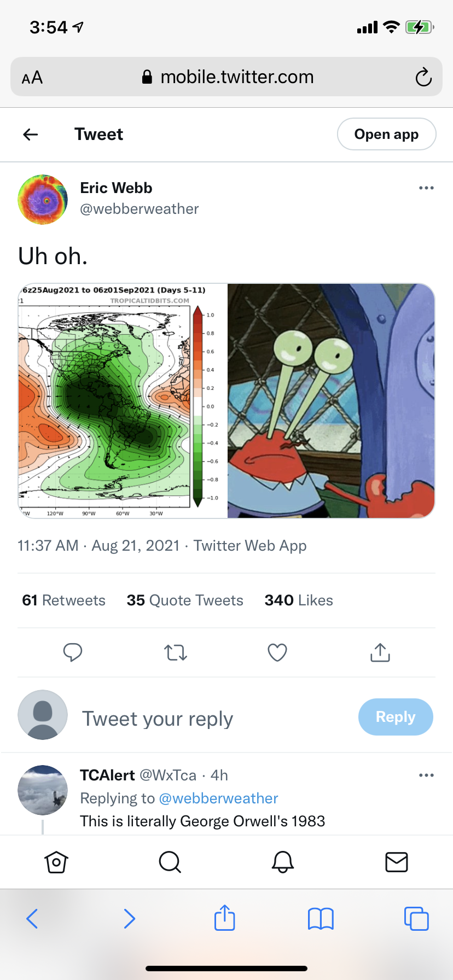Image resolution: width=453 pixels, height=980 pixels.
Task: Like the tweet with heart icon
Action: tap(277, 652)
